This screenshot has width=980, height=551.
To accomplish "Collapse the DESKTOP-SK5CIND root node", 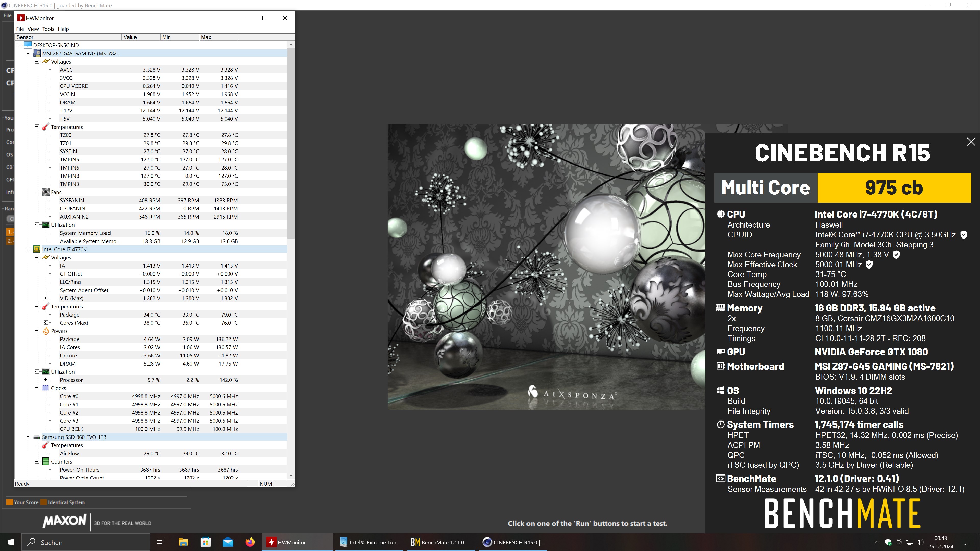I will [x=19, y=45].
